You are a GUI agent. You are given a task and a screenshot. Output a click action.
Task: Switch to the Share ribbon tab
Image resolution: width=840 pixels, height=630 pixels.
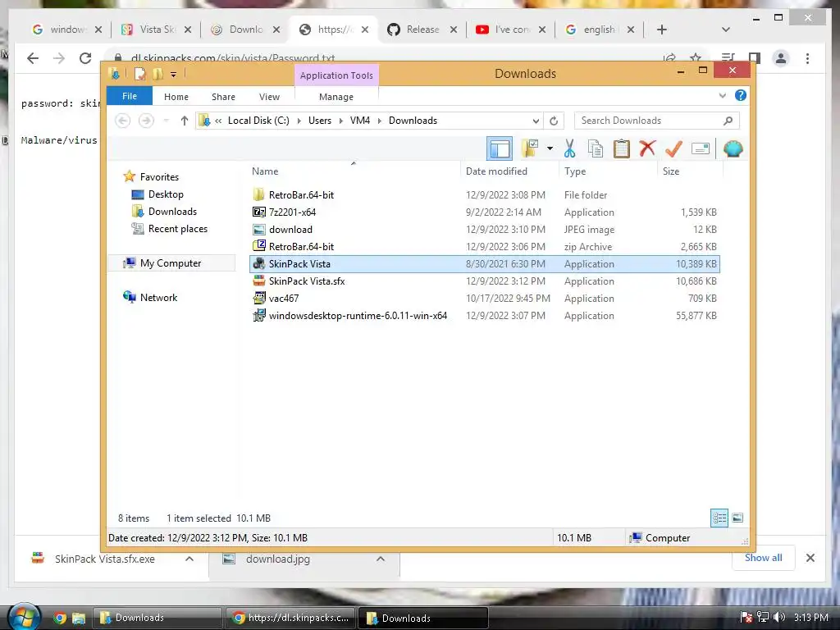pos(223,97)
